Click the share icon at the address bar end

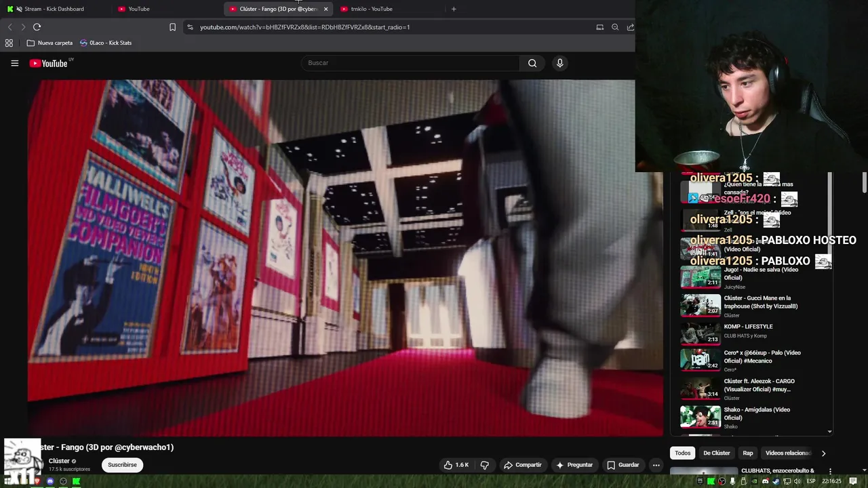click(x=630, y=27)
